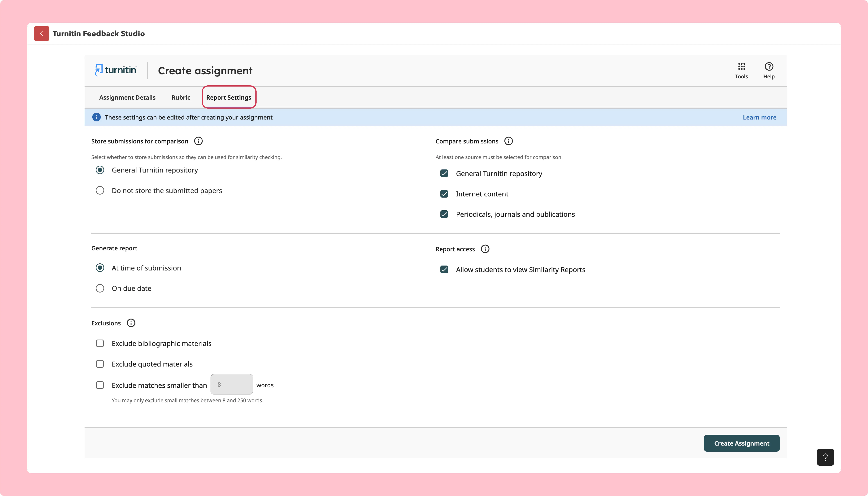Uncheck Periodicals, journals and publications
The width and height of the screenshot is (868, 496).
[x=444, y=214]
